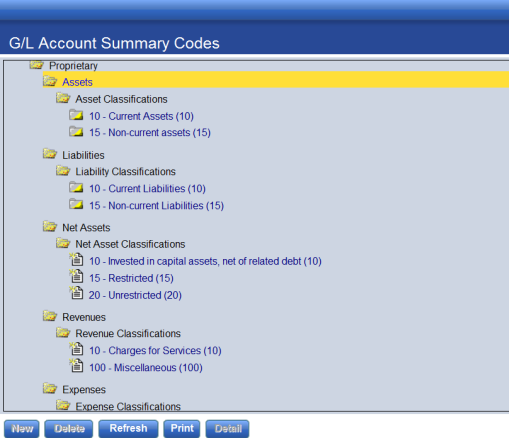The height and width of the screenshot is (438, 509).
Task: Collapse the Net Assets folder
Action: coord(50,226)
